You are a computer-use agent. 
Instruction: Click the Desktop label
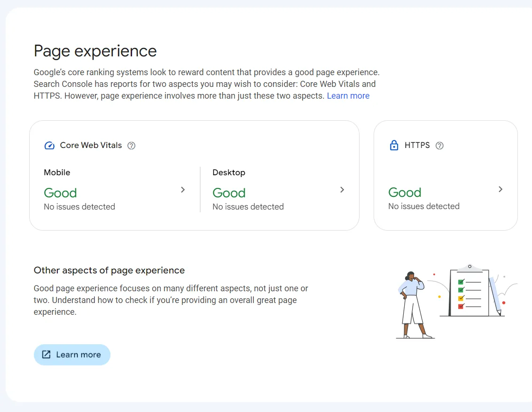(229, 172)
